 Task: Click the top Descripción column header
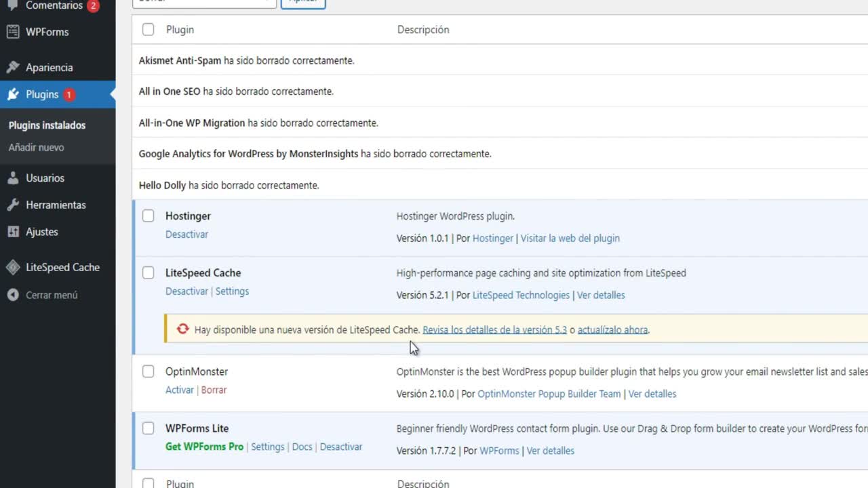[423, 30]
